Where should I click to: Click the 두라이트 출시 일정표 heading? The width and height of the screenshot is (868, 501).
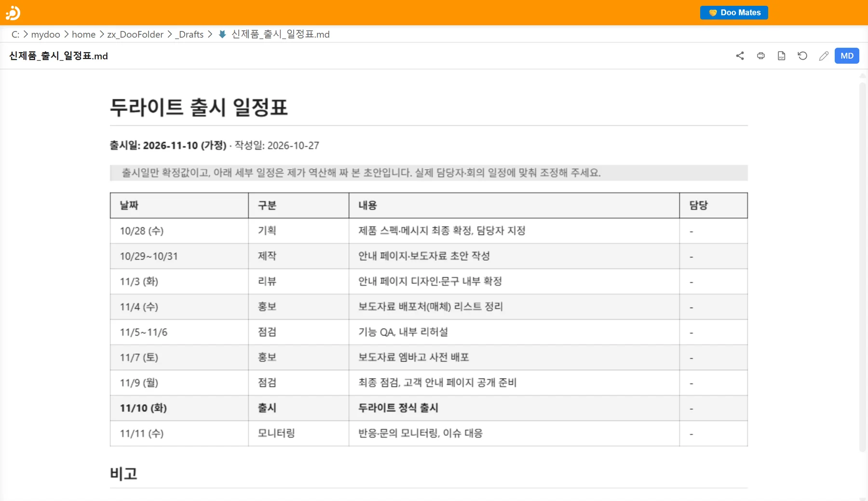(199, 107)
